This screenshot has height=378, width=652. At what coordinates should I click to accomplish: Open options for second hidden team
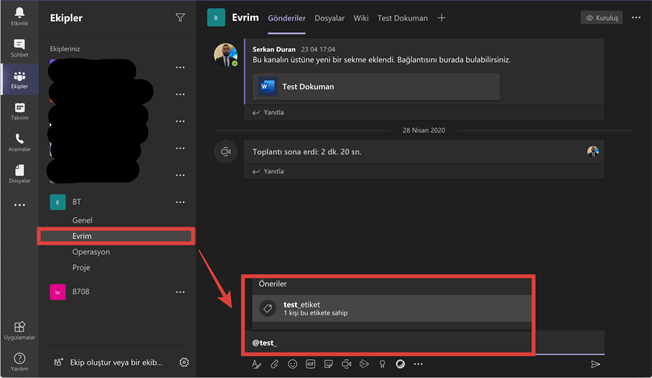pos(180,94)
